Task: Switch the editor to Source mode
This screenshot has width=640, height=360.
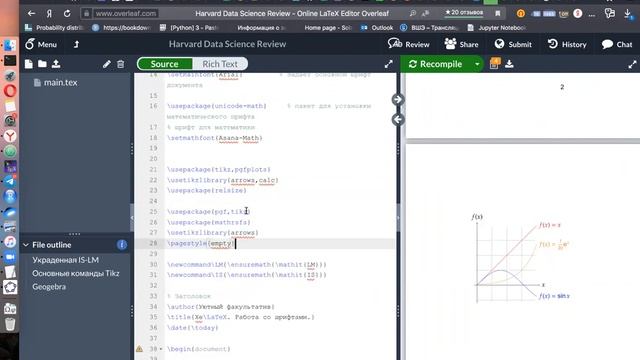Action: [164, 64]
